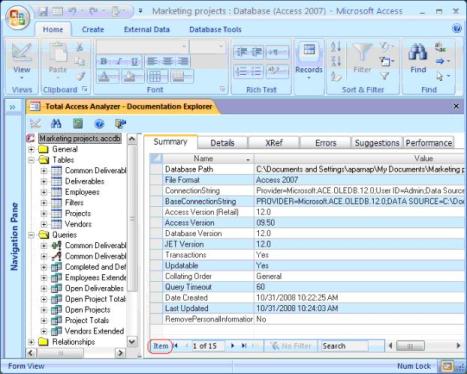467x374 pixels.
Task: Click the last icon in Explorer toolbar
Action: [x=120, y=124]
